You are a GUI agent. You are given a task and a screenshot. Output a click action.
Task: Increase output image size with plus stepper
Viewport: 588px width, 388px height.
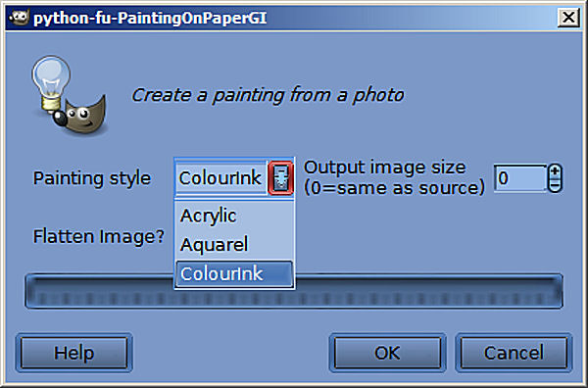[555, 171]
